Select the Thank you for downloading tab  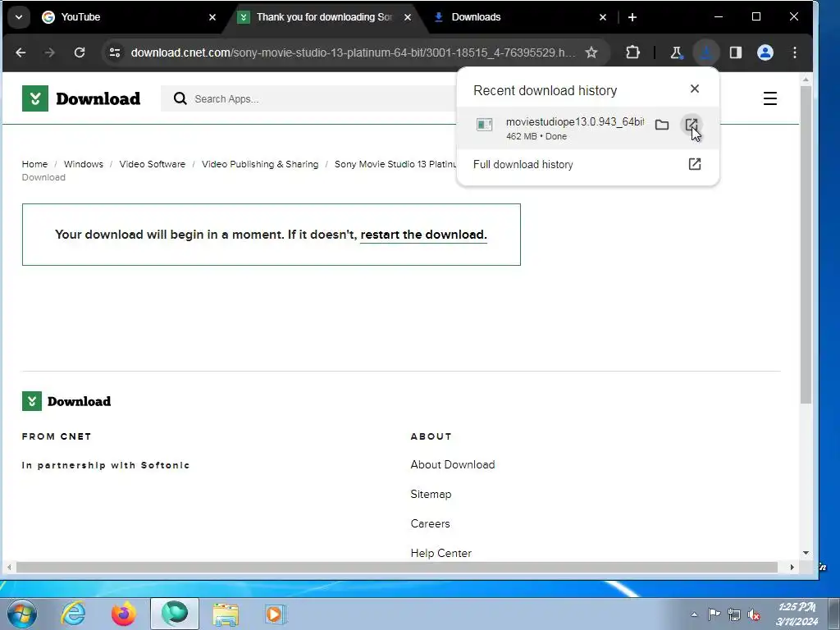click(x=324, y=17)
